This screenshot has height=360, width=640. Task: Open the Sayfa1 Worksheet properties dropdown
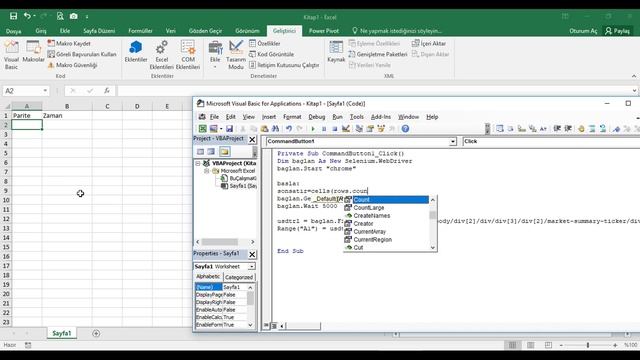(x=251, y=267)
